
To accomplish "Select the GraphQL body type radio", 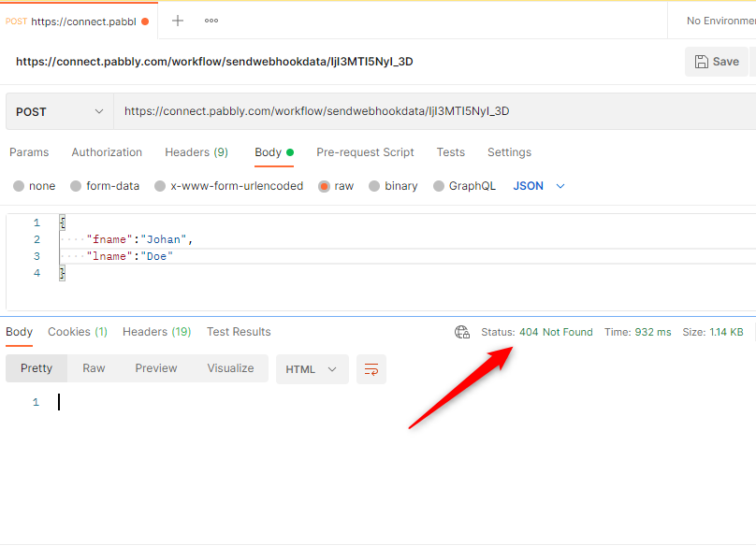I will (x=438, y=186).
